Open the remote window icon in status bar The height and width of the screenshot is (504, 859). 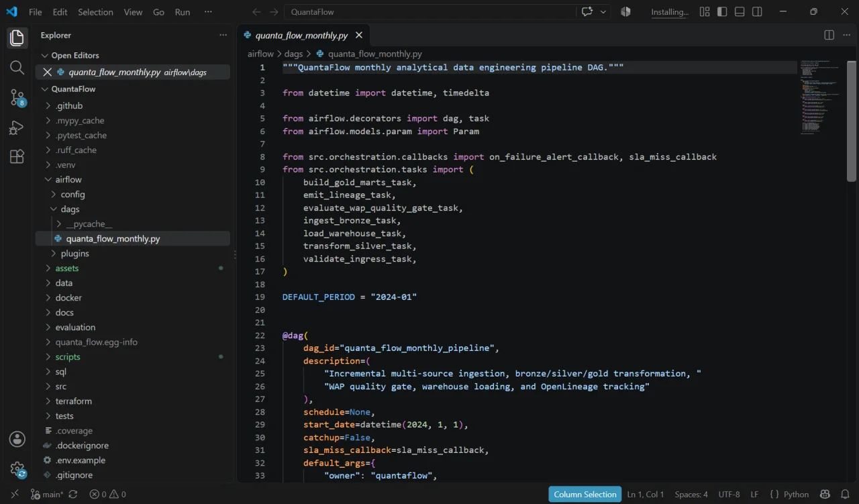coord(14,495)
